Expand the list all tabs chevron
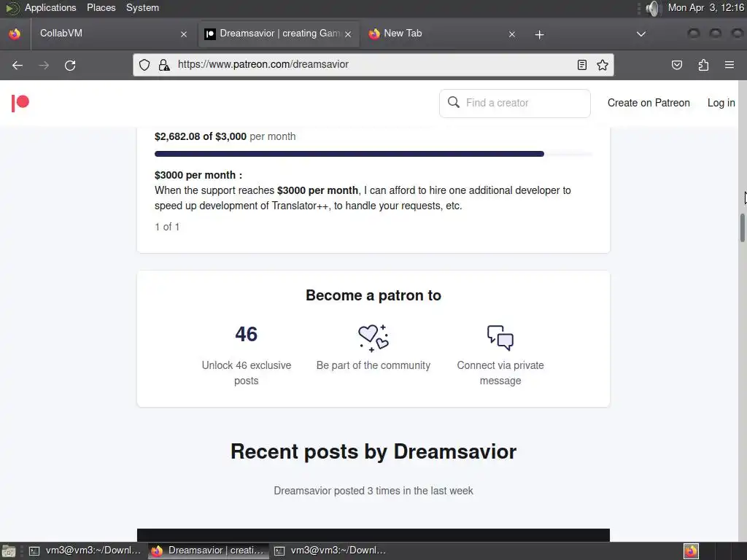 click(x=641, y=34)
